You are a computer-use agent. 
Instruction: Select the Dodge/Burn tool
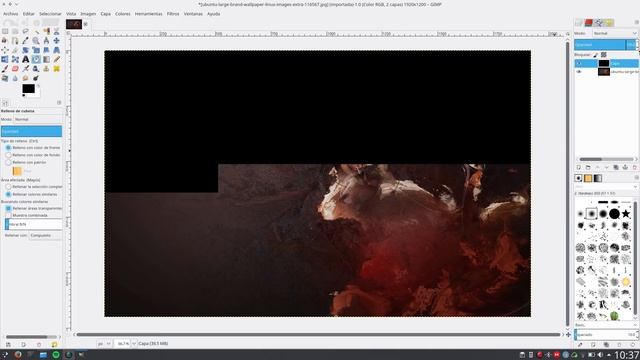tap(36, 78)
